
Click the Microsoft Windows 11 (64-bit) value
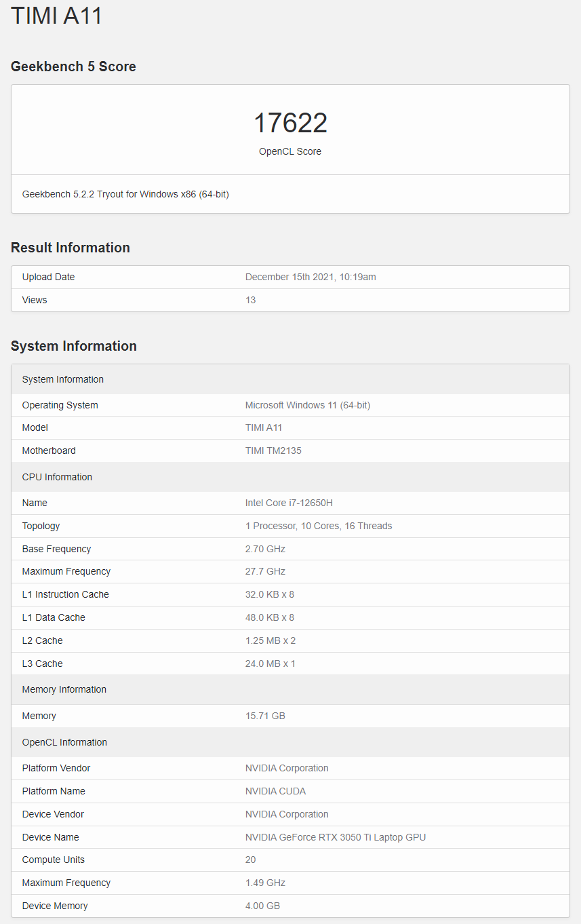tap(308, 405)
